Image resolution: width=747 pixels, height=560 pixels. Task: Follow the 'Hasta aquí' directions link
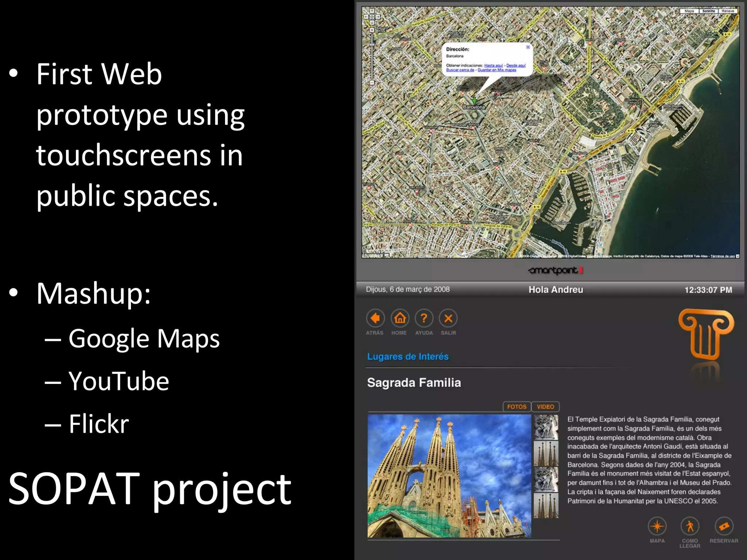click(494, 65)
